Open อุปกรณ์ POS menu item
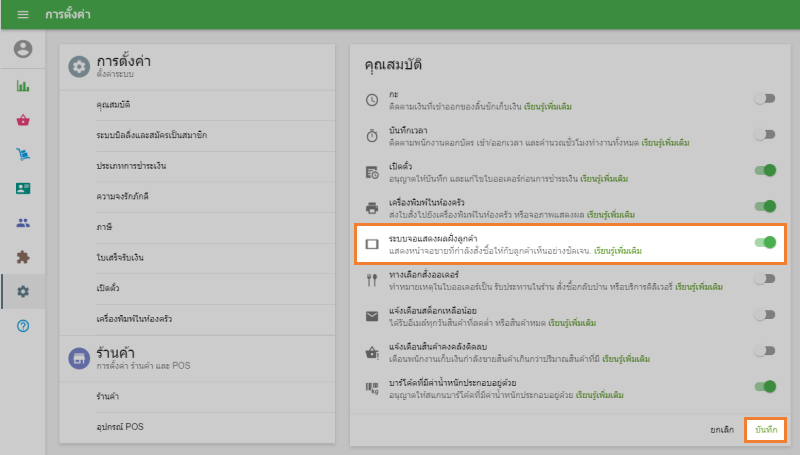 120,426
